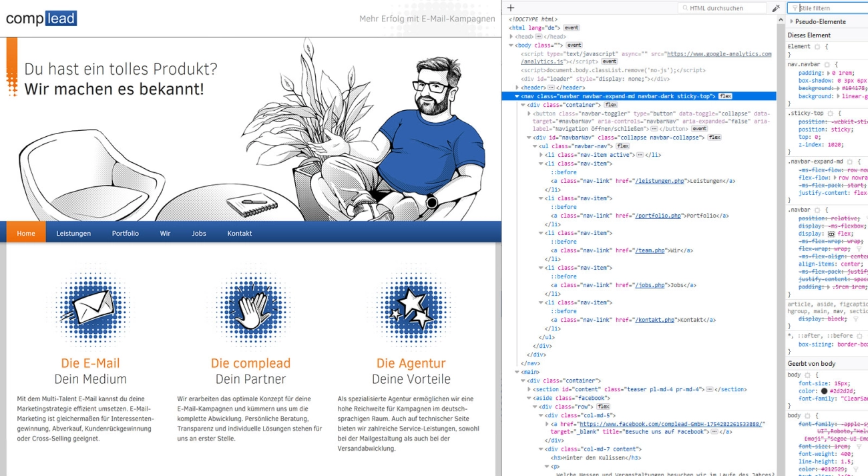Screen dimensions: 868x476
Task: Click the highlighter icon beside the .sticky-top rule
Action: click(831, 113)
